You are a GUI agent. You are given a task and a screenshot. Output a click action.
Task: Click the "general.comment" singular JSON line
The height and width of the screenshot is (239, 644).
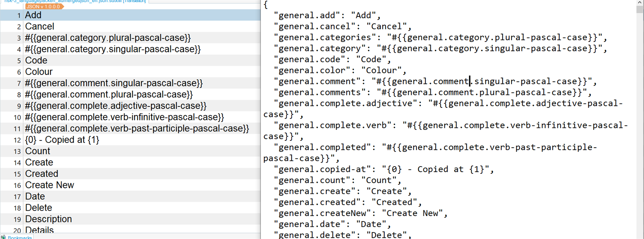click(x=435, y=81)
